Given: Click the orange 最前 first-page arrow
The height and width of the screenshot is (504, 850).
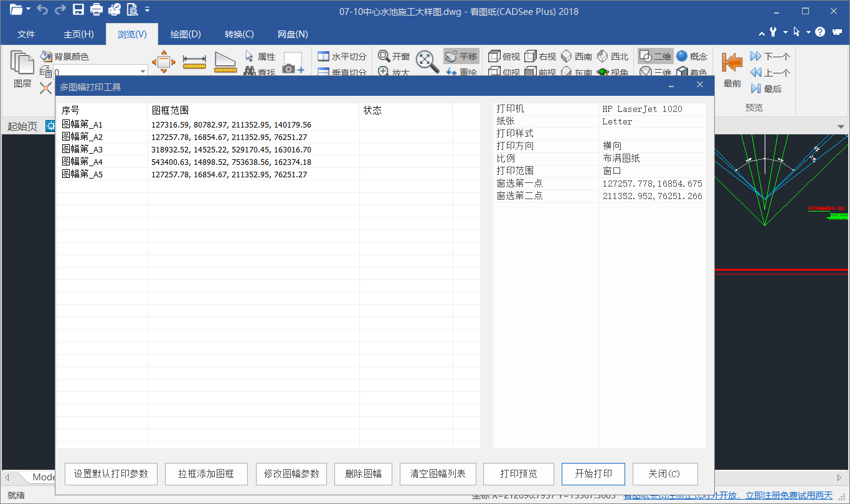Looking at the screenshot, I should (732, 63).
